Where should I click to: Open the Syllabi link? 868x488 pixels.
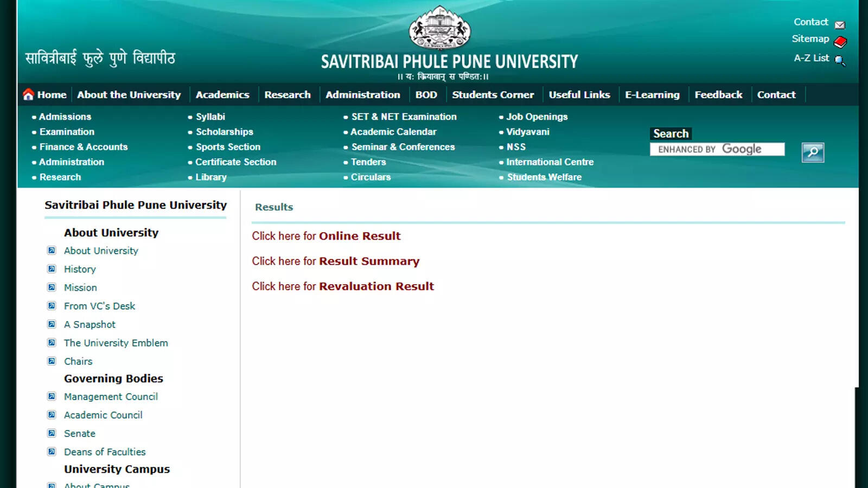pos(210,117)
